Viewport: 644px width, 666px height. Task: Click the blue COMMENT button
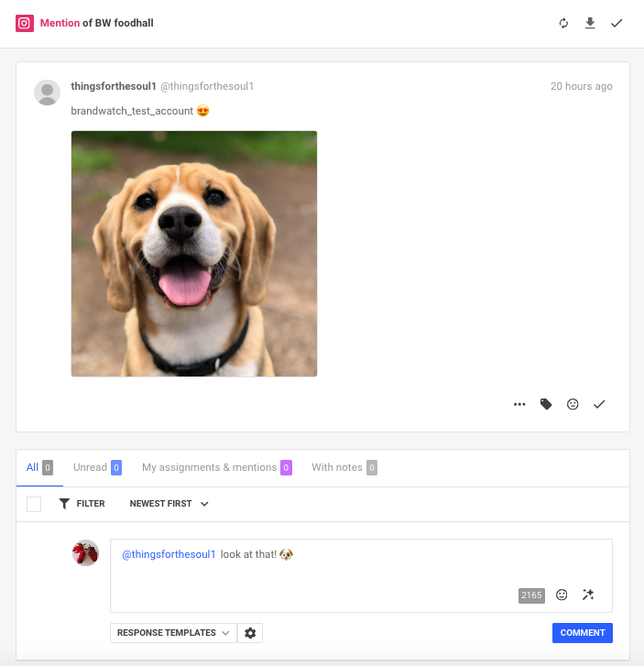coord(583,633)
